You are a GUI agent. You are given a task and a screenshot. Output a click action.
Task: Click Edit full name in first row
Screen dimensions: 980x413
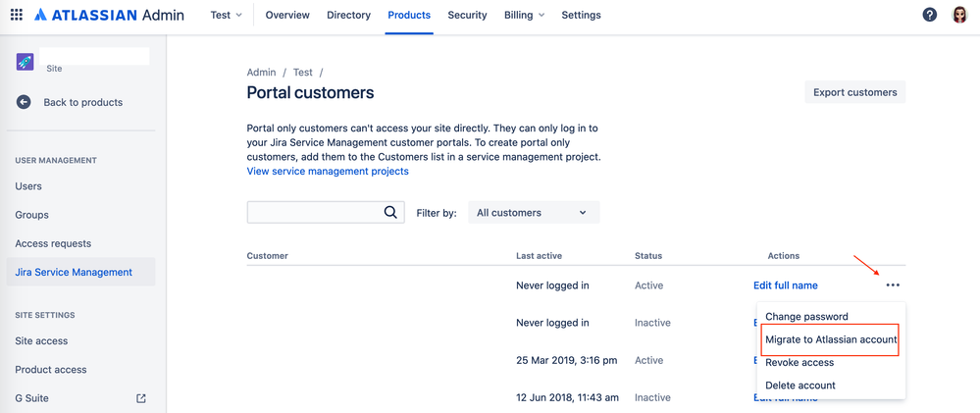pos(786,285)
